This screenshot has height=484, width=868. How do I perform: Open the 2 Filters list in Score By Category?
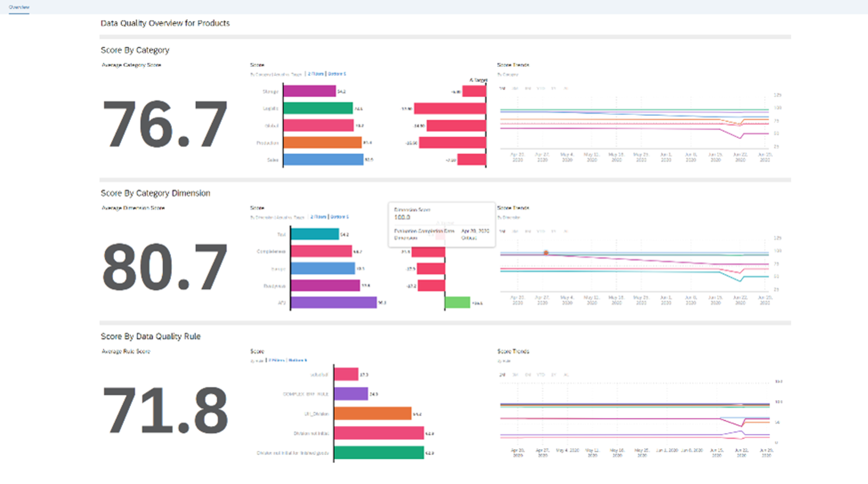coord(316,74)
